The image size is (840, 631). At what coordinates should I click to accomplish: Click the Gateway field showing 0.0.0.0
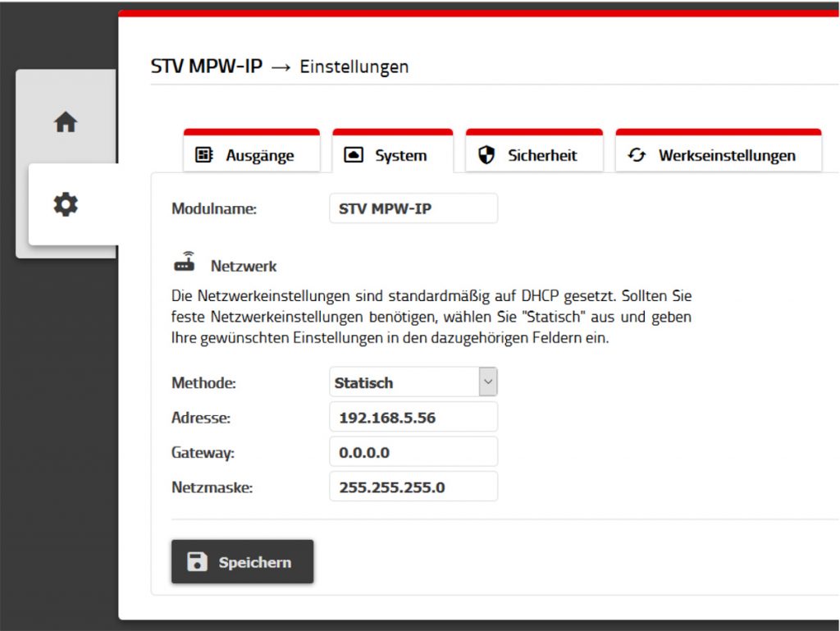point(413,451)
